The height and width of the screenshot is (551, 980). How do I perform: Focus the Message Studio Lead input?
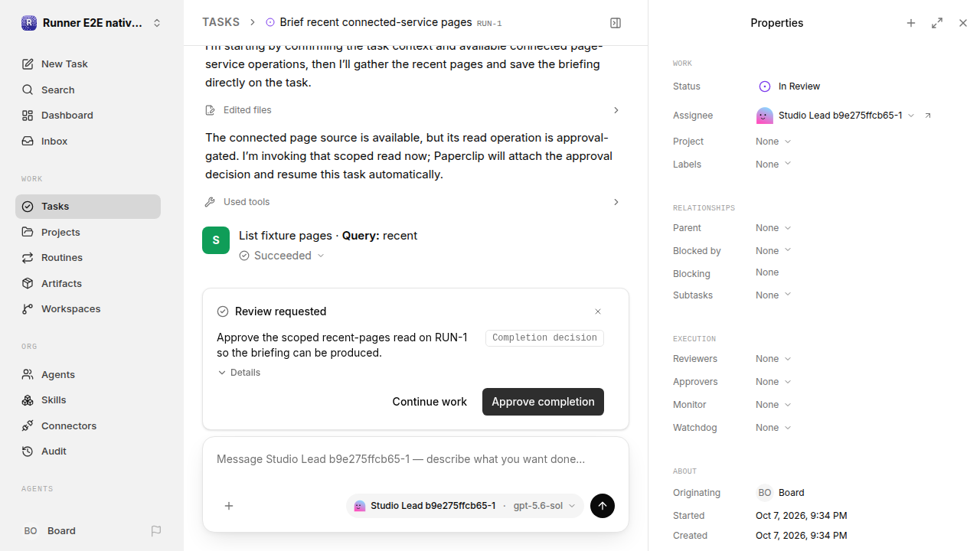[x=416, y=460]
